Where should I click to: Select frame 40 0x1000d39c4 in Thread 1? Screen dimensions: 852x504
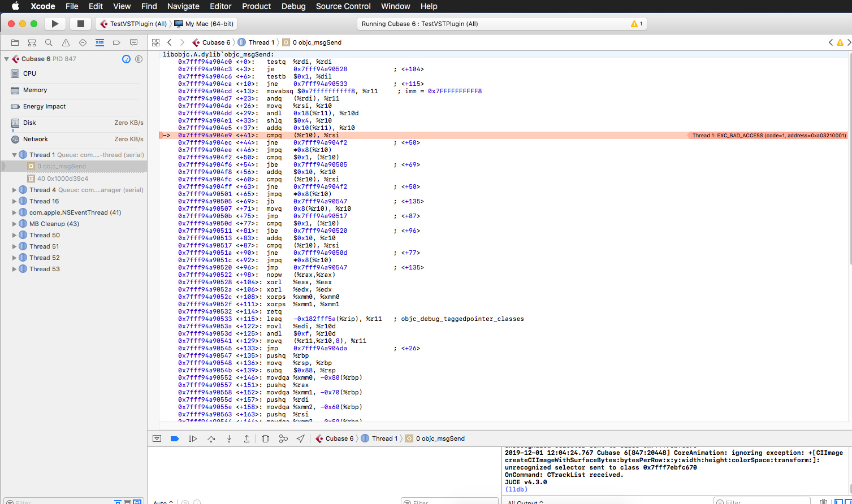click(x=62, y=179)
